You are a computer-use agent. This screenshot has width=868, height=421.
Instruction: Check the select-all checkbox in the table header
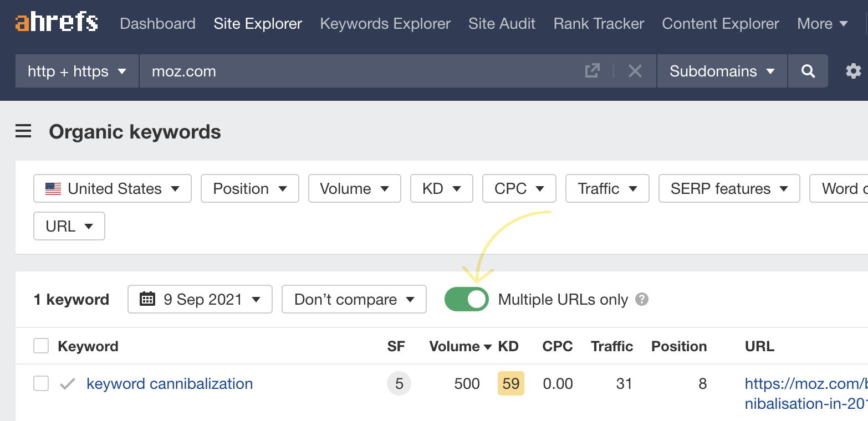click(x=40, y=345)
